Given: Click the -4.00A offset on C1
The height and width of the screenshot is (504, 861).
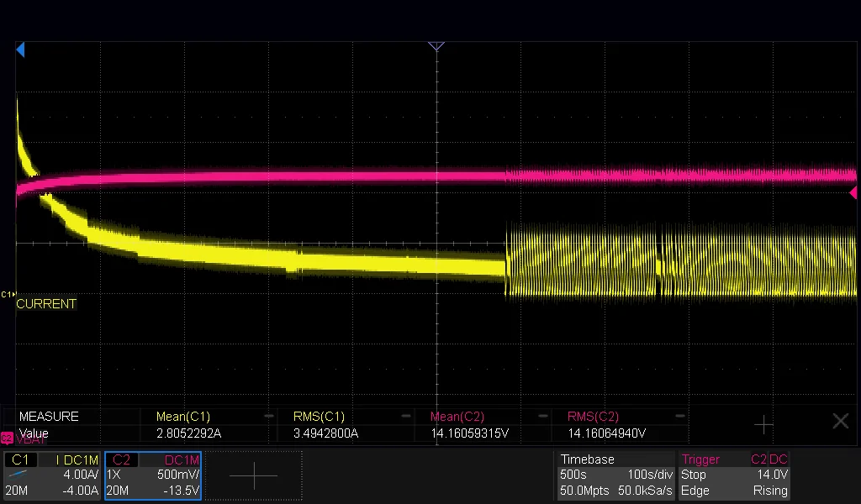Looking at the screenshot, I should point(80,491).
